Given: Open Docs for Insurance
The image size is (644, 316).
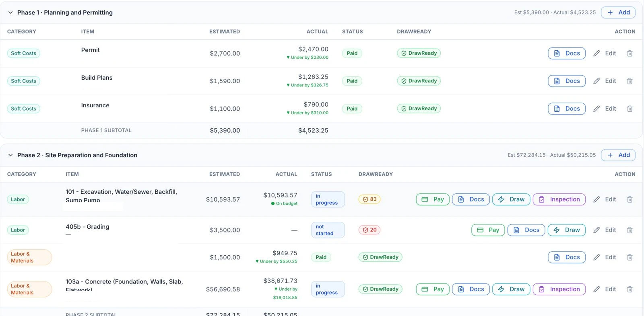Looking at the screenshot, I should (x=567, y=109).
